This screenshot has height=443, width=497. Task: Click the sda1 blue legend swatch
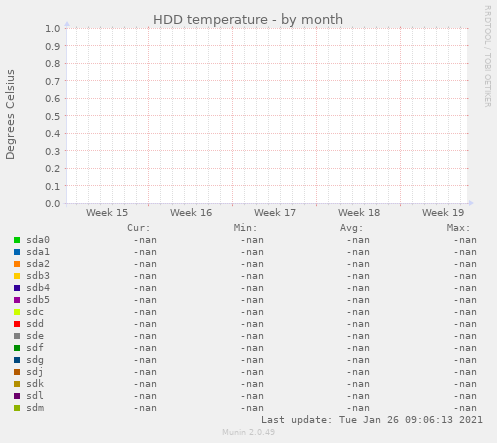click(17, 252)
